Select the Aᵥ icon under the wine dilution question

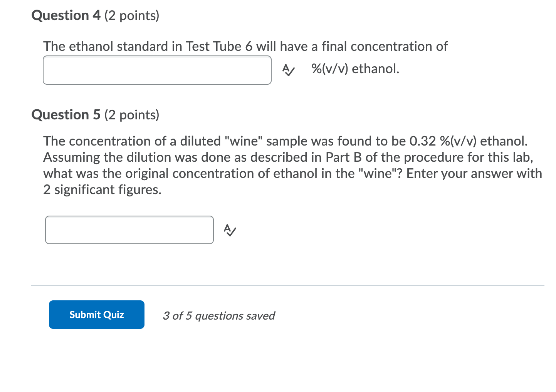tap(229, 230)
